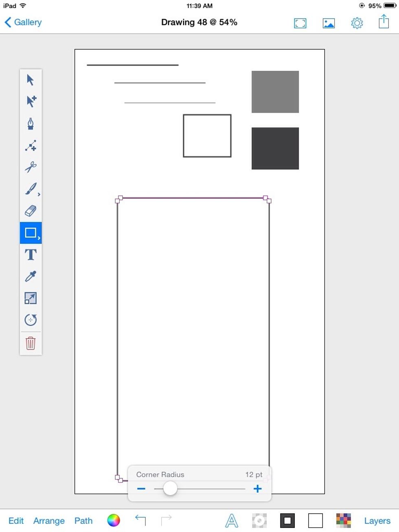This screenshot has height=532, width=399.
Task: Select the Pen tool
Action: tap(31, 123)
